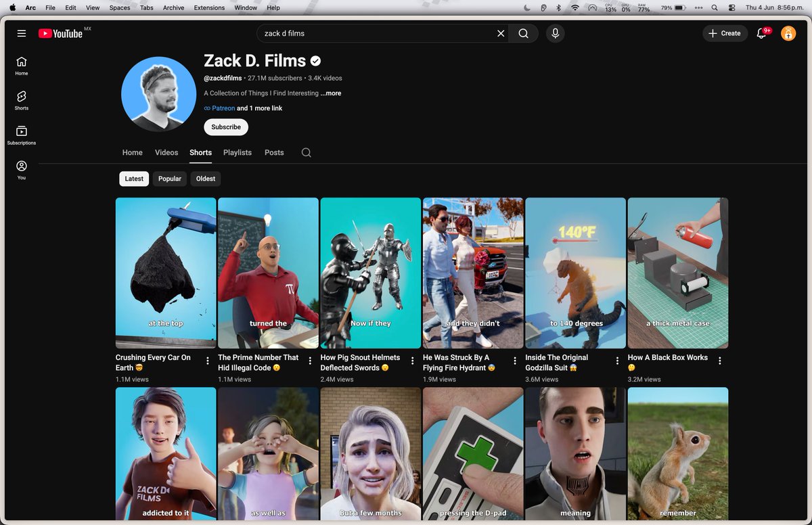Switch to the Playlists tab
Image resolution: width=812 pixels, height=525 pixels.
point(238,153)
